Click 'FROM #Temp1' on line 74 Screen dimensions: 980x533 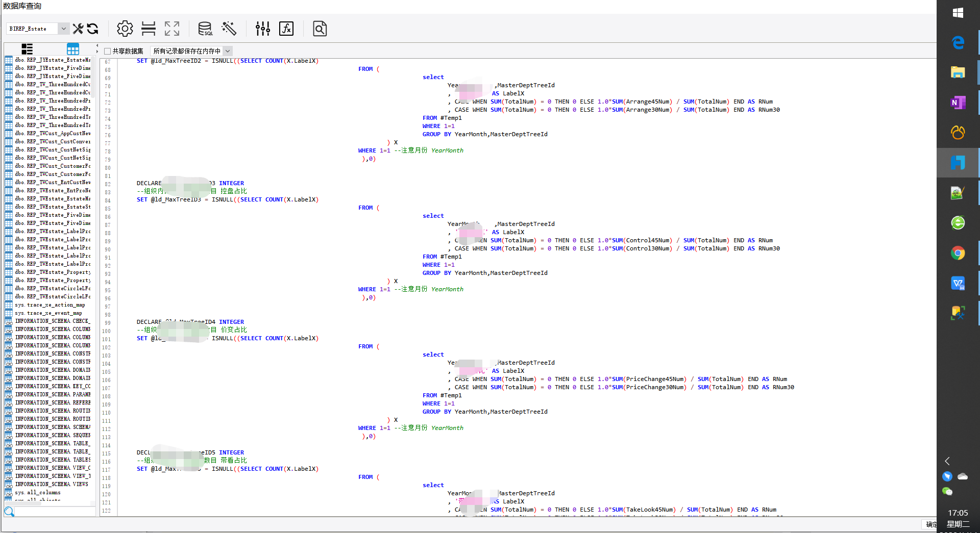(442, 118)
